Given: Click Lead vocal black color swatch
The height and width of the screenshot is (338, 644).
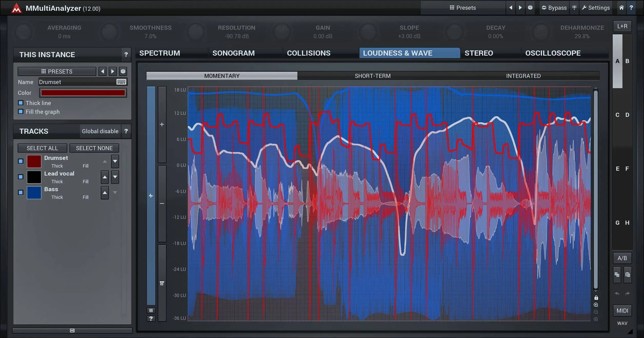Looking at the screenshot, I should tap(34, 177).
